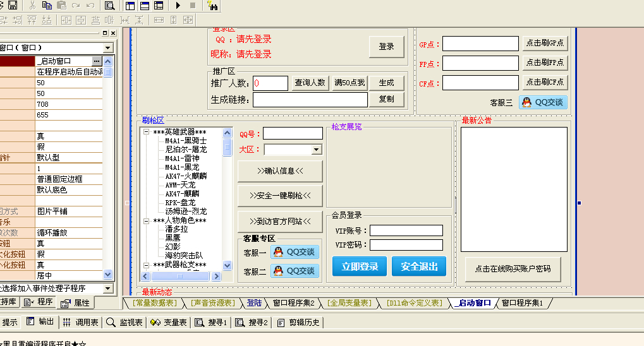
Task: Click the 满50点我 button
Action: point(349,83)
